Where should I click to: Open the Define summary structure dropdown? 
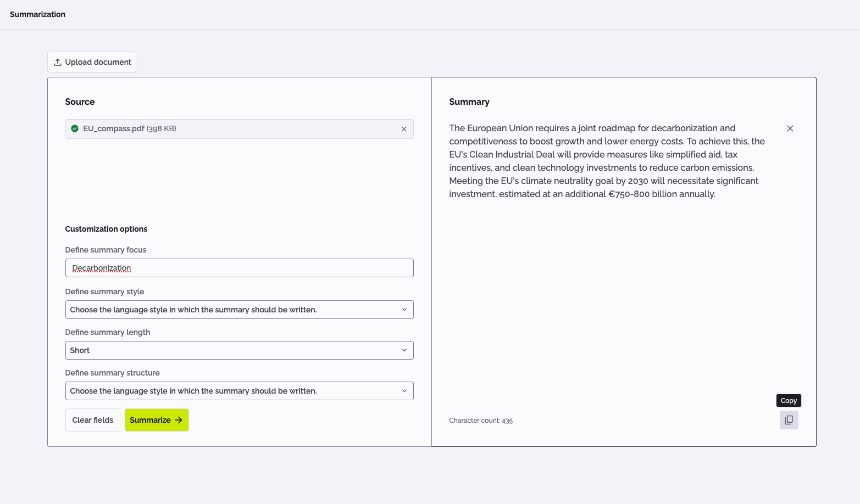click(239, 390)
